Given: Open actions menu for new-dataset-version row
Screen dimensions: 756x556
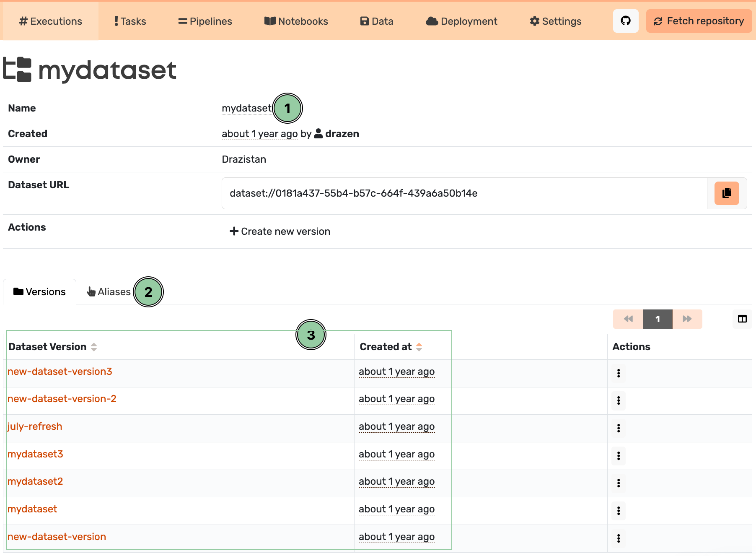Looking at the screenshot, I should click(618, 538).
